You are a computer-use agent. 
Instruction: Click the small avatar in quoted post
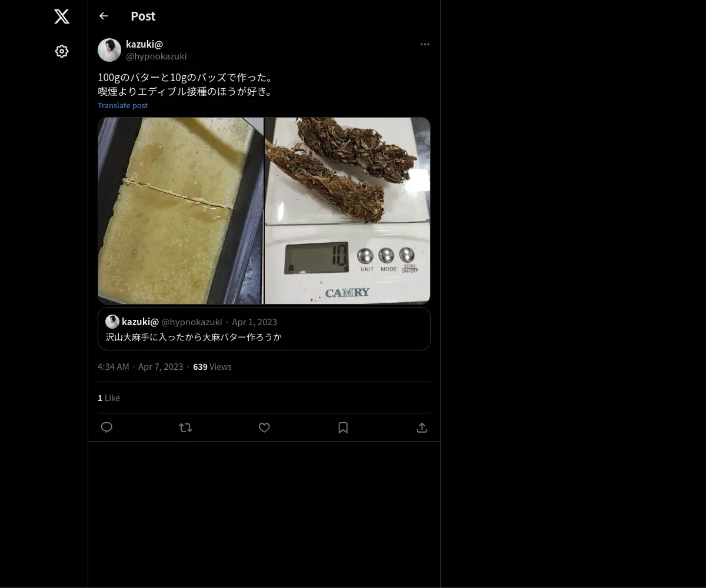[x=112, y=322]
